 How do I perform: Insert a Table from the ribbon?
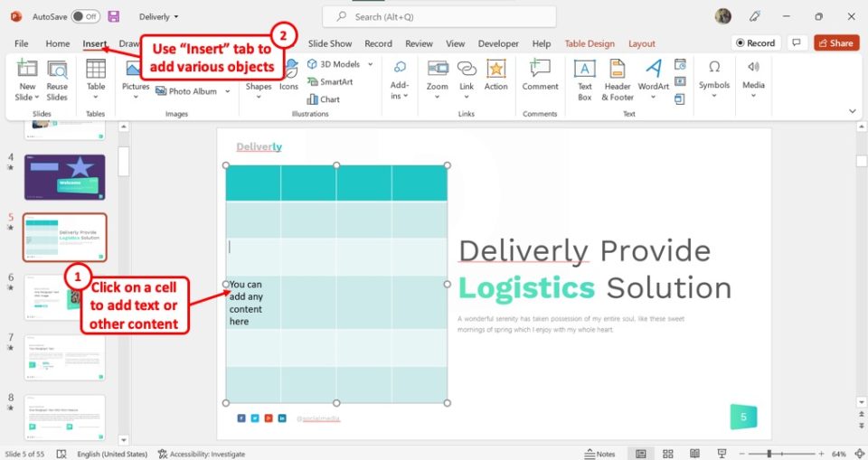pos(95,80)
